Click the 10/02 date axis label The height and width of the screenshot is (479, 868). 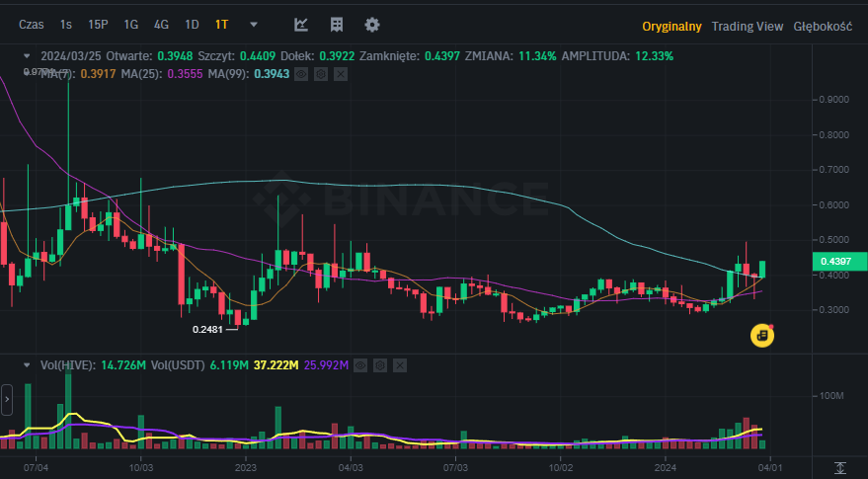tap(560, 468)
